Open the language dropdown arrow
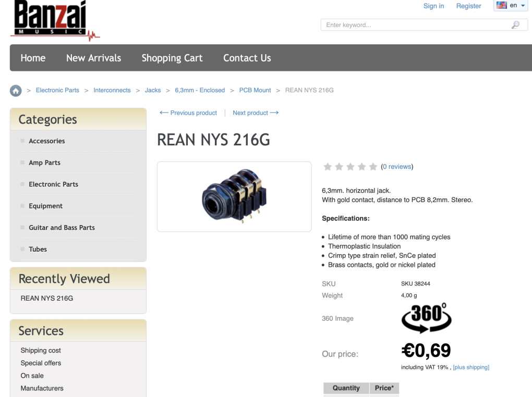 523,6
